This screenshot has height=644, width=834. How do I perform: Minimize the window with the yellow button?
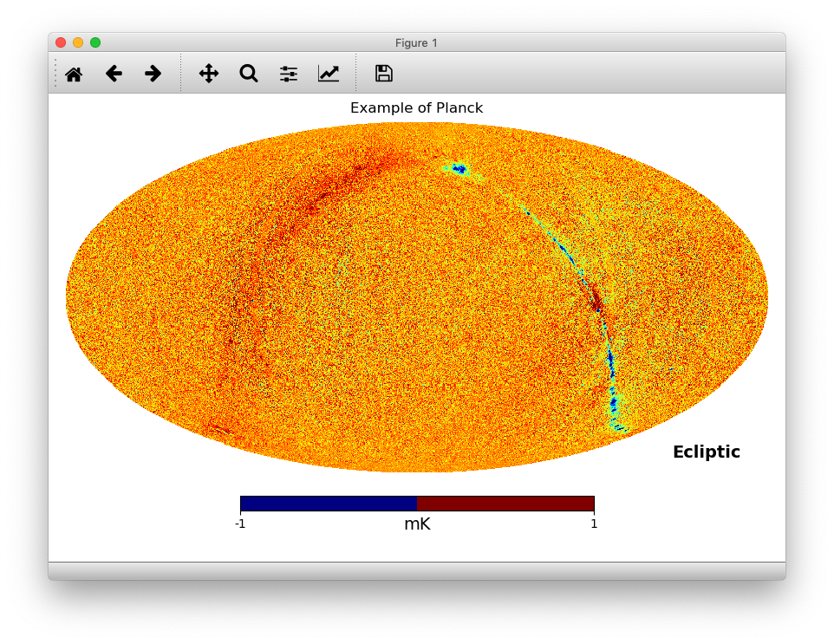(77, 41)
